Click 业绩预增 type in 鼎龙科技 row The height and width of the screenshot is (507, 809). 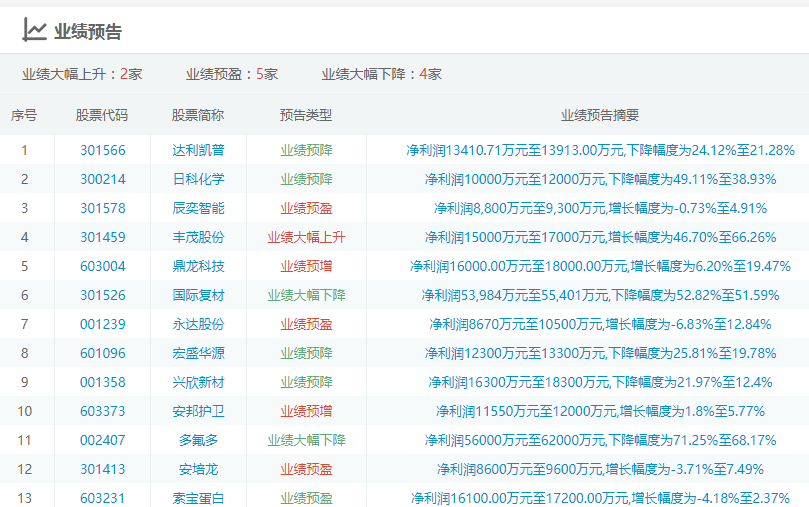306,266
